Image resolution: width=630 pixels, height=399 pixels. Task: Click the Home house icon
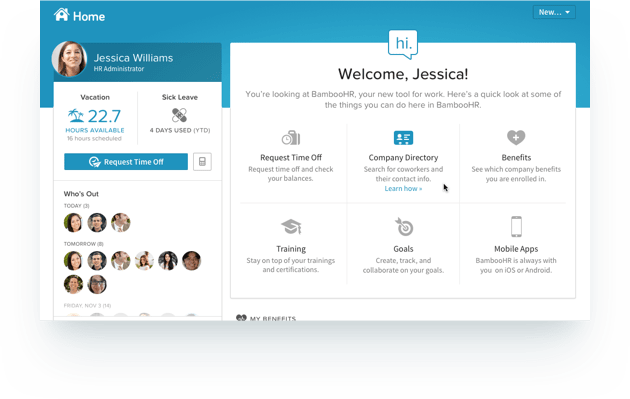61,15
